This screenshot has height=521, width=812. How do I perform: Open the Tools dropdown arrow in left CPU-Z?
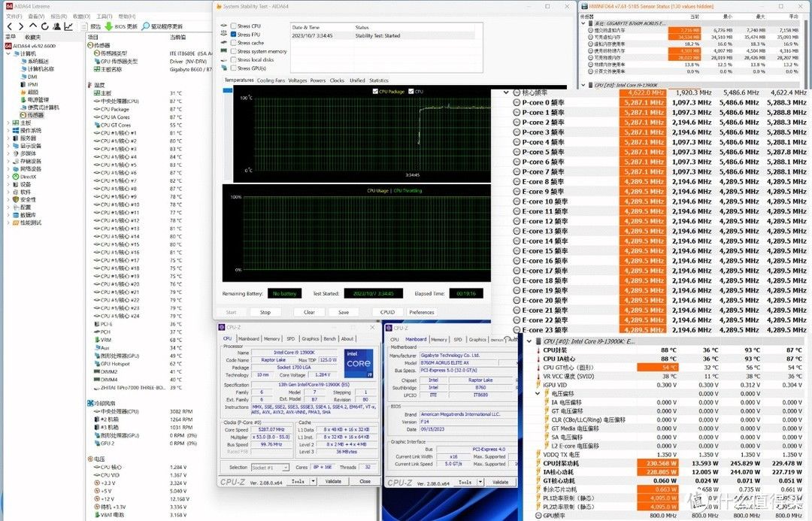[313, 482]
